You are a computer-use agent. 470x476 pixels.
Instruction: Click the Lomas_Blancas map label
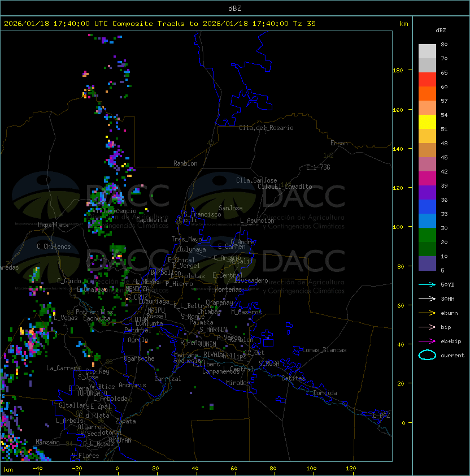(324, 350)
